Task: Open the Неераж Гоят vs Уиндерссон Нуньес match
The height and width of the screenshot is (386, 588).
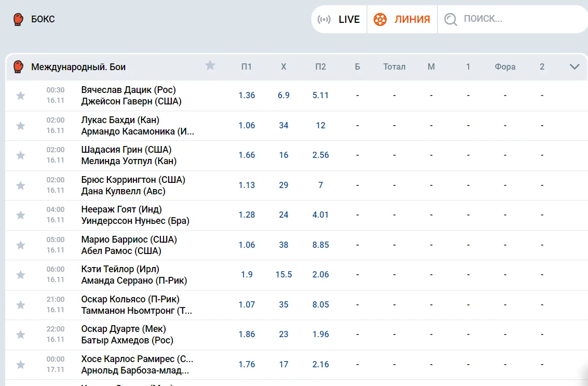Action: click(135, 215)
